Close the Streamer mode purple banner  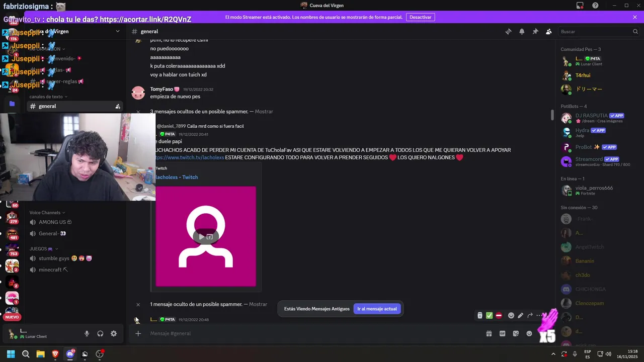pos(635,17)
